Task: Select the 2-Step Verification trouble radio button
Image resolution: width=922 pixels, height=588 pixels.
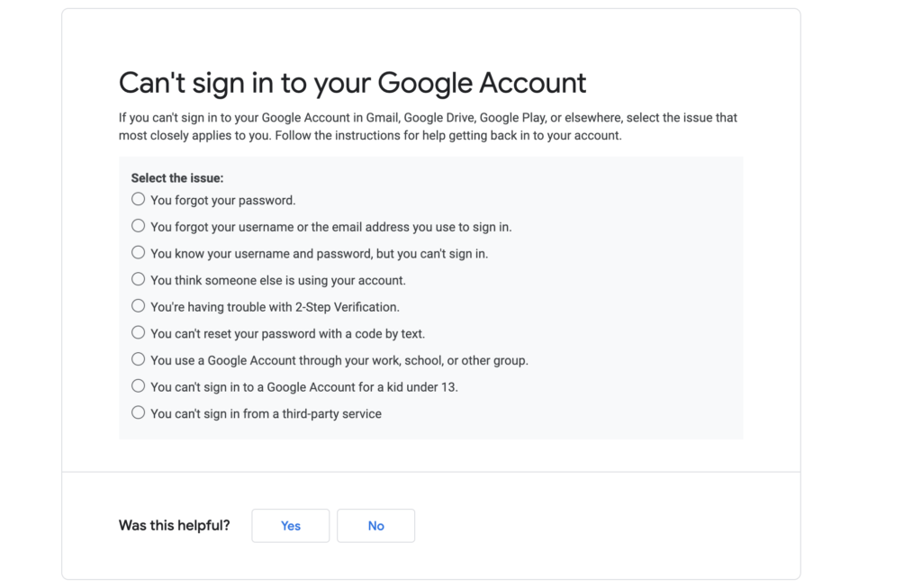Action: tap(138, 306)
